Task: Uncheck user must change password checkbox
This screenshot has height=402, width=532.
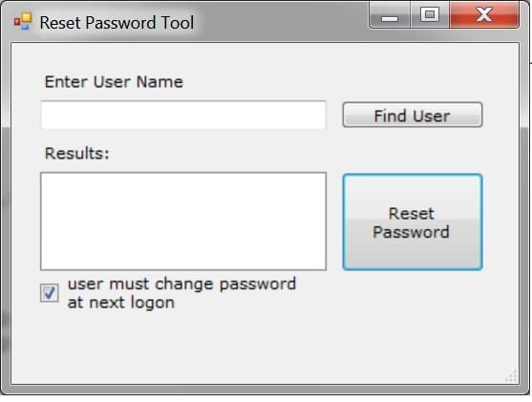Action: (x=50, y=293)
